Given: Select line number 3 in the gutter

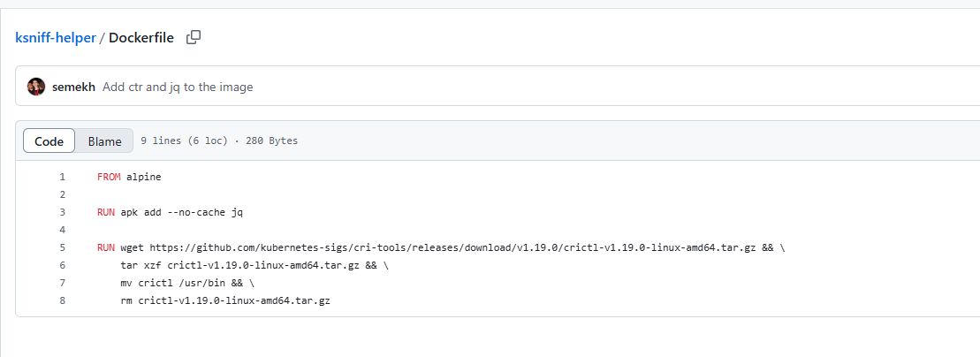Looking at the screenshot, I should [63, 212].
